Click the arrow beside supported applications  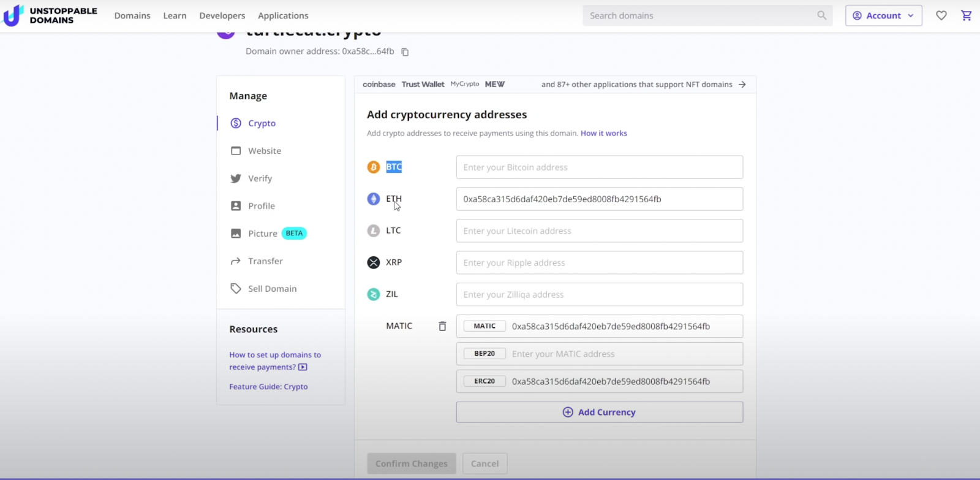tap(742, 85)
